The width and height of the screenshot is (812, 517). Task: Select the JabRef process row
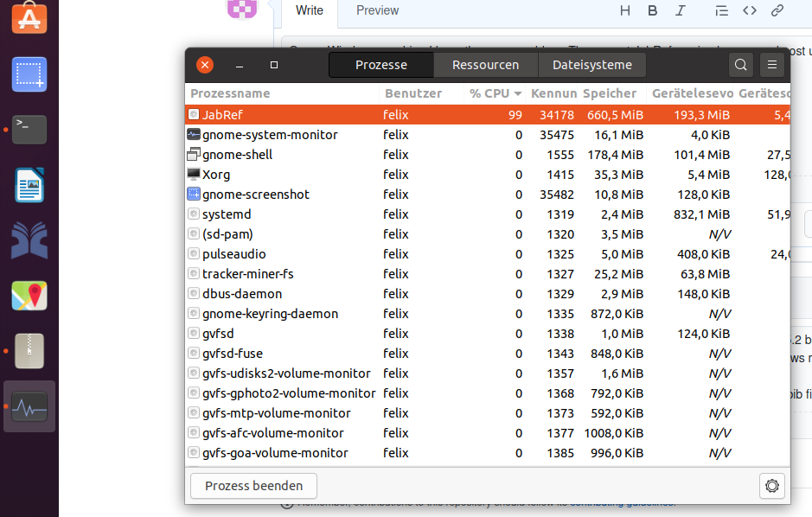pos(488,114)
